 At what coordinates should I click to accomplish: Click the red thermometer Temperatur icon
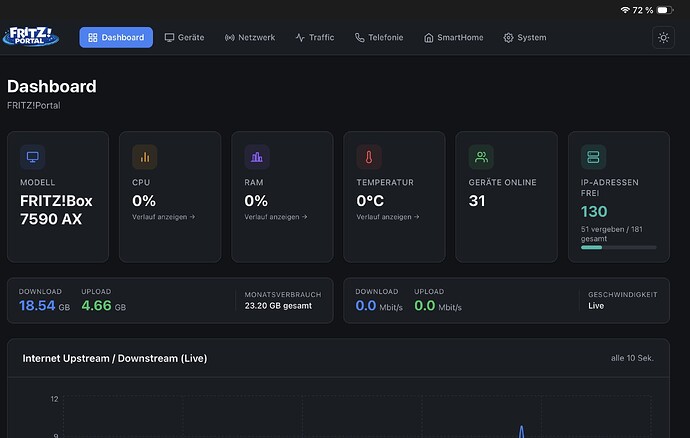pyautogui.click(x=369, y=157)
